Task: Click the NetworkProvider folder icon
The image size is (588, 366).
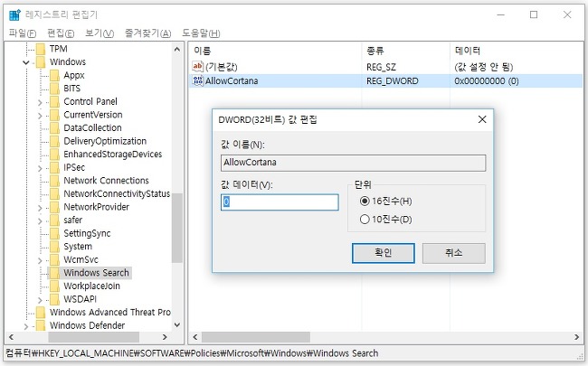Action: click(x=55, y=207)
